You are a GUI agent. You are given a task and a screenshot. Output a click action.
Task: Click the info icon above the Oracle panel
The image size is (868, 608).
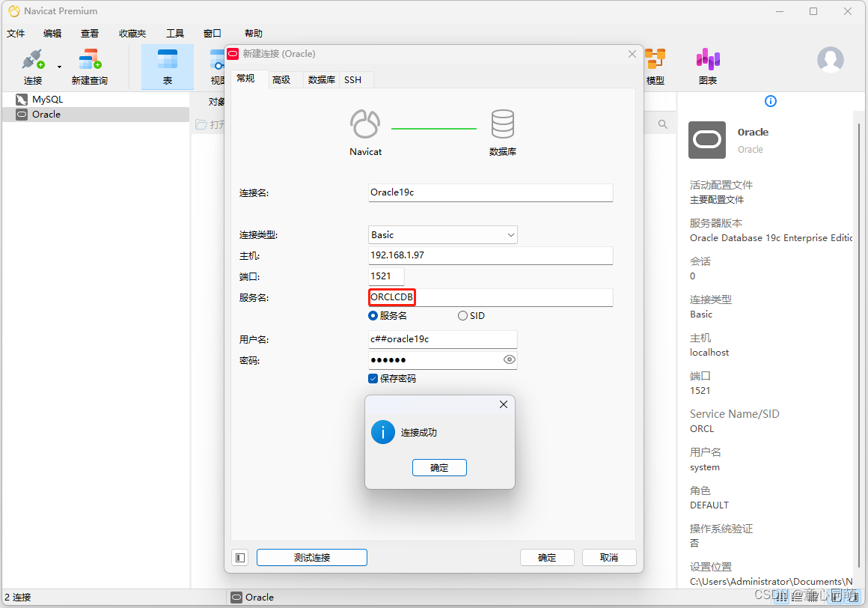pyautogui.click(x=771, y=101)
